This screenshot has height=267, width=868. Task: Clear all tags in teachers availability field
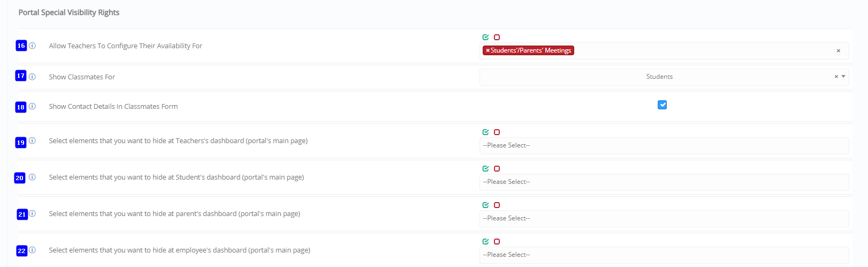pos(838,51)
